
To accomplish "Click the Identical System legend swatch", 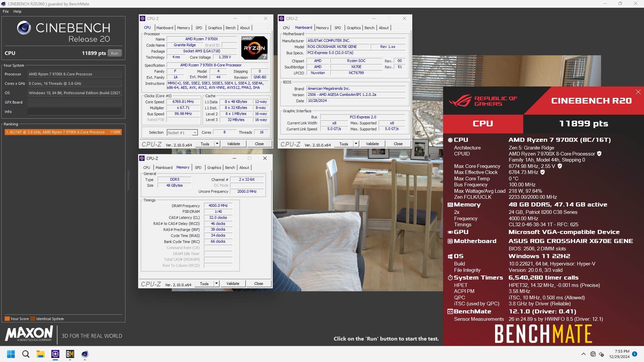I will 33,319.
